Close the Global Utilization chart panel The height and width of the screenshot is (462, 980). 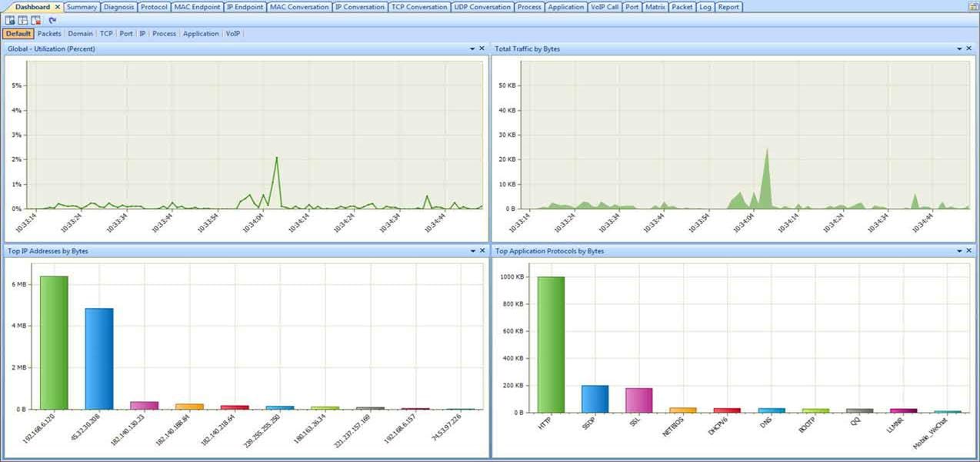pyautogui.click(x=482, y=49)
